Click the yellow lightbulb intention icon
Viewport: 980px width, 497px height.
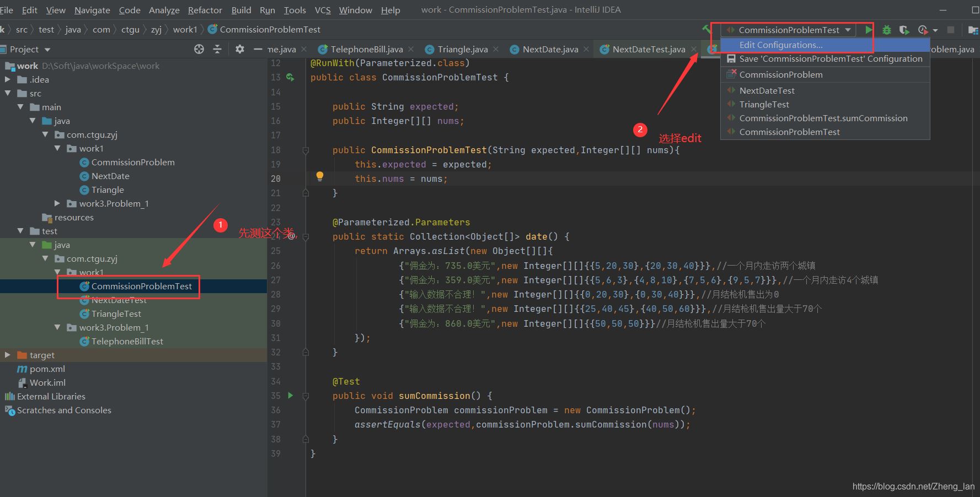[x=319, y=176]
